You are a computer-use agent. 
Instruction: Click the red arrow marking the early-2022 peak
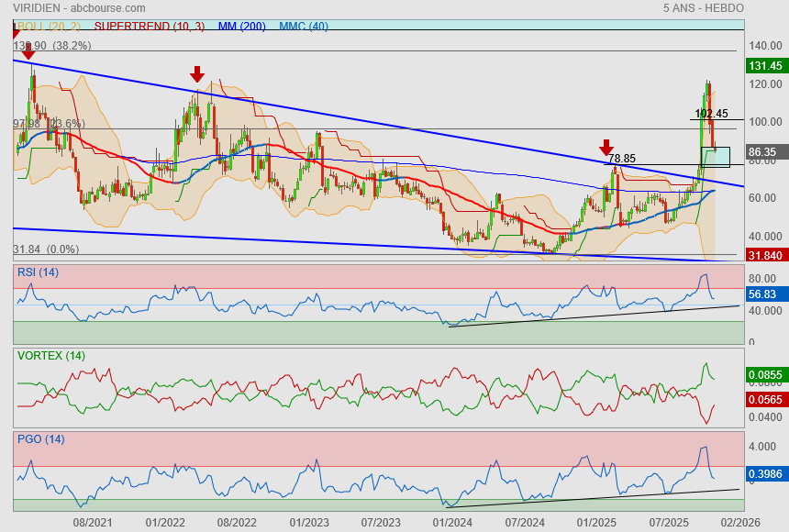pyautogui.click(x=196, y=74)
